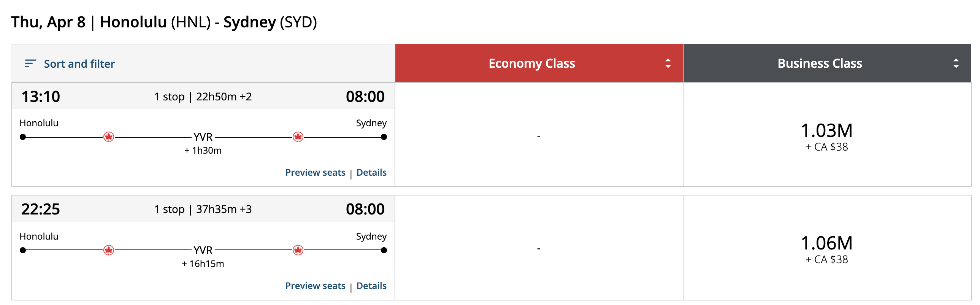This screenshot has width=980, height=305.
Task: Click first Air Canada logo on 13:10 flight
Action: 109,137
